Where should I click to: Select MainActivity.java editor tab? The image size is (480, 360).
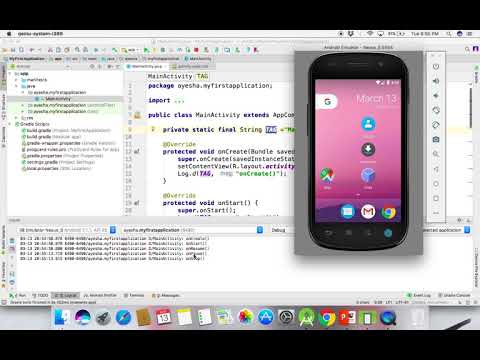click(146, 66)
